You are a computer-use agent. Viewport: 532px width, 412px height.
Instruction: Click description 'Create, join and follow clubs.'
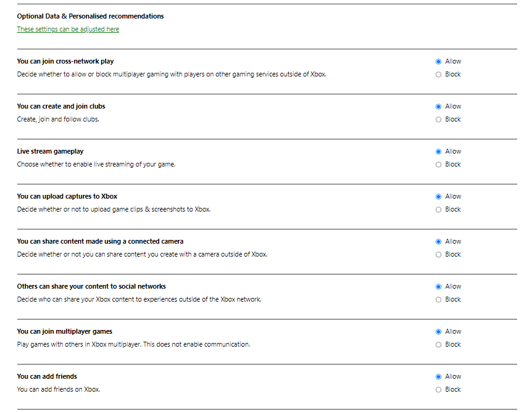[x=58, y=120]
